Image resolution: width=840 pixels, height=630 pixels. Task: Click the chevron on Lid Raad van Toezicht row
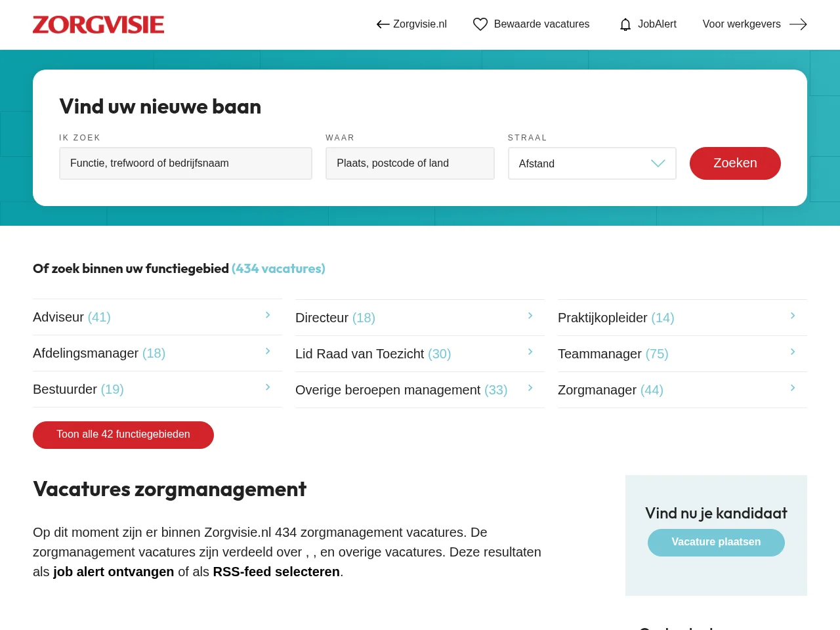(x=530, y=352)
